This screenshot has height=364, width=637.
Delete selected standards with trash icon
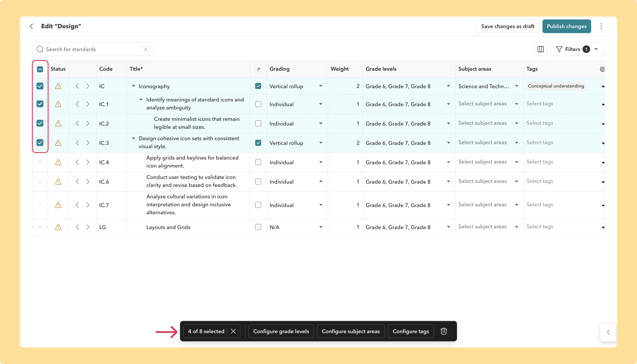pyautogui.click(x=444, y=331)
